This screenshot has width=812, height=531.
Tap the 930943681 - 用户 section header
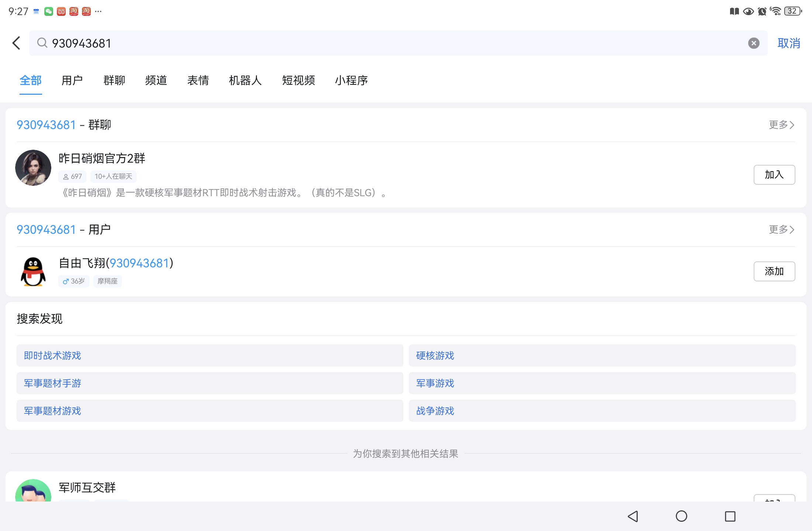point(64,230)
